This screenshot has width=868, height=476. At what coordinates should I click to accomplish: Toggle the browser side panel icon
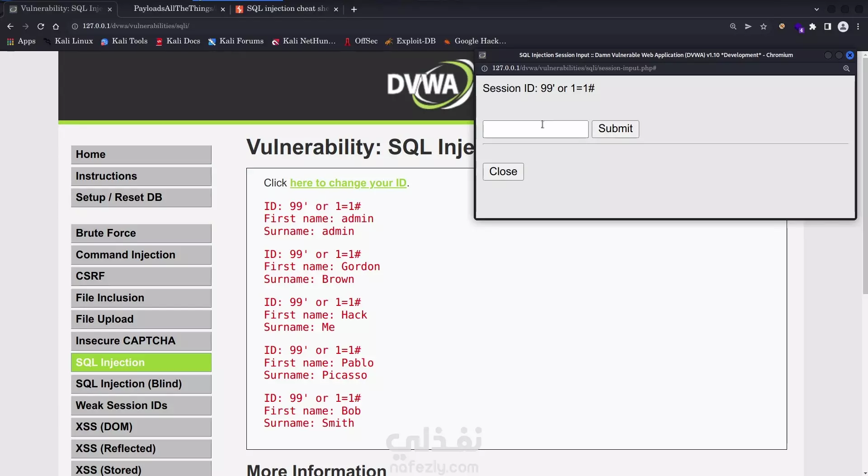click(828, 26)
